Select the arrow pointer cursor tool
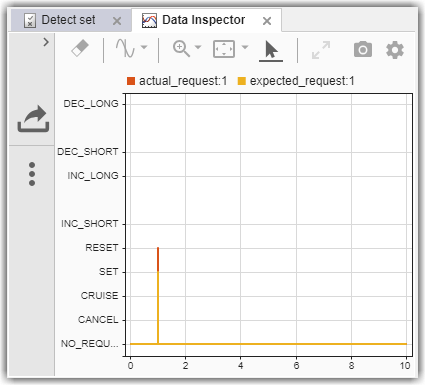 coord(271,50)
